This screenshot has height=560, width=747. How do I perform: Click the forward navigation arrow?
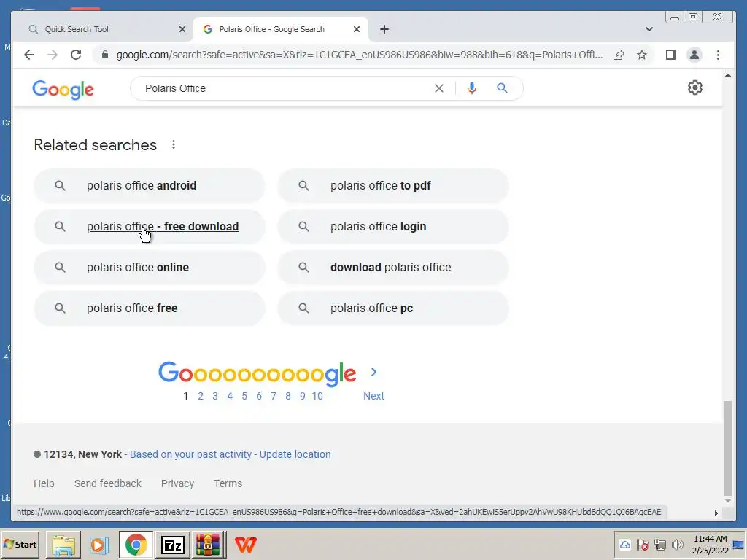coord(53,55)
